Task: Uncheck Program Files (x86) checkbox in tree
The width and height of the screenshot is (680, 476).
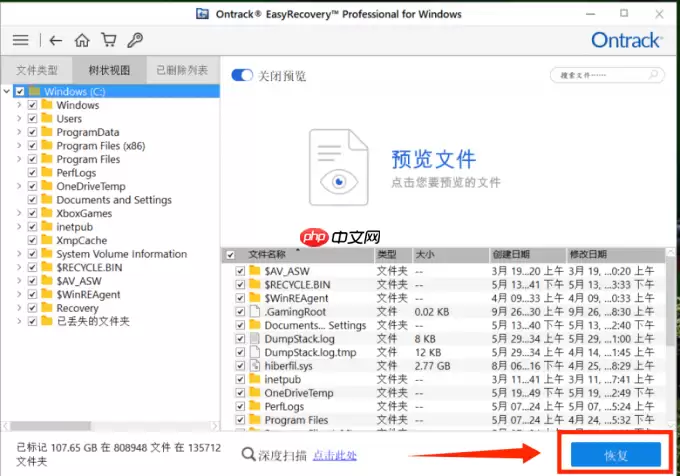Action: pos(32,145)
